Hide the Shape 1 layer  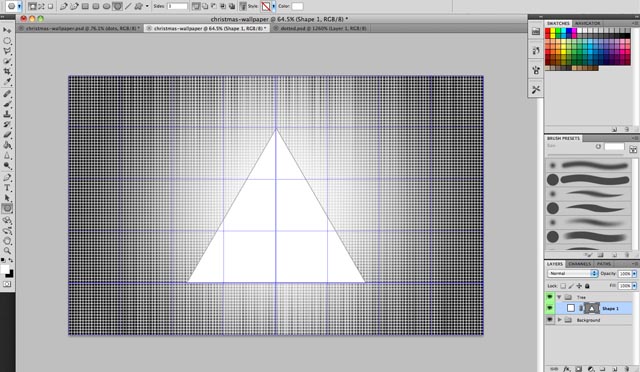coord(550,308)
